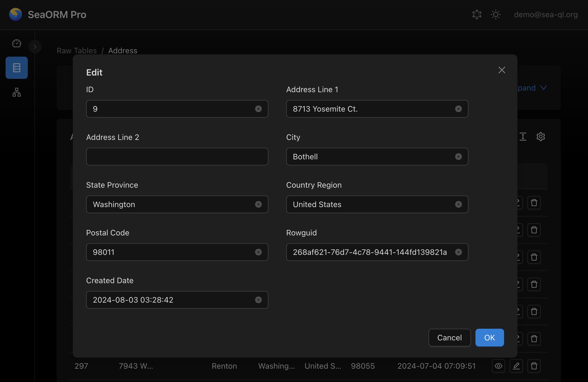Clear the City field value
This screenshot has height=382, width=588.
[x=459, y=157]
